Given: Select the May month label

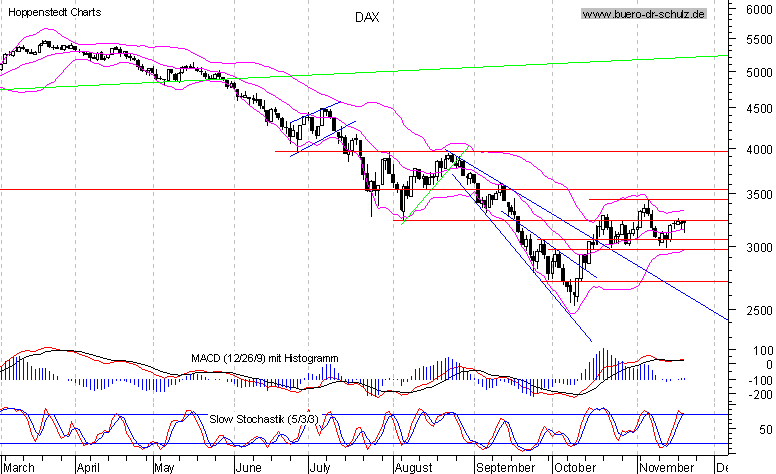Looking at the screenshot, I should click(x=164, y=467).
